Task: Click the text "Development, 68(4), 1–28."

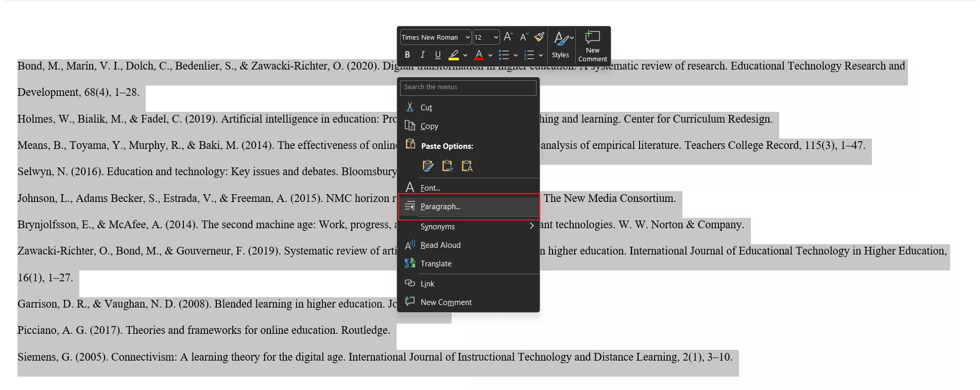Action: click(x=78, y=92)
